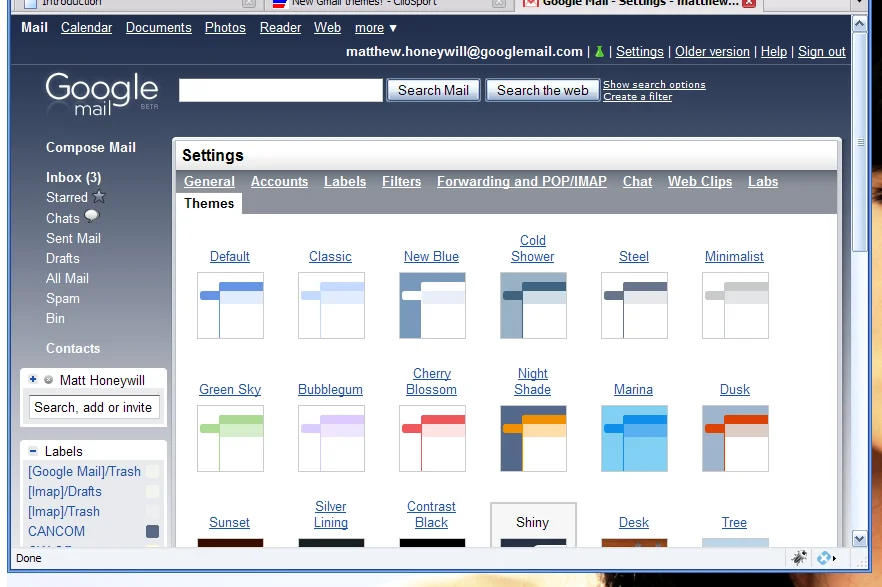Select the Default theme thumbnail

click(x=230, y=305)
